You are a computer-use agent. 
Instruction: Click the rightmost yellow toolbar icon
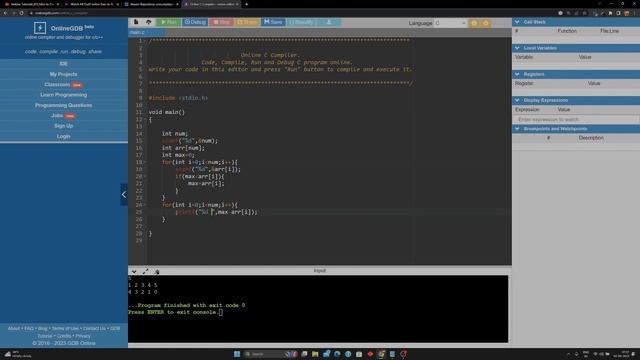[x=486, y=23]
